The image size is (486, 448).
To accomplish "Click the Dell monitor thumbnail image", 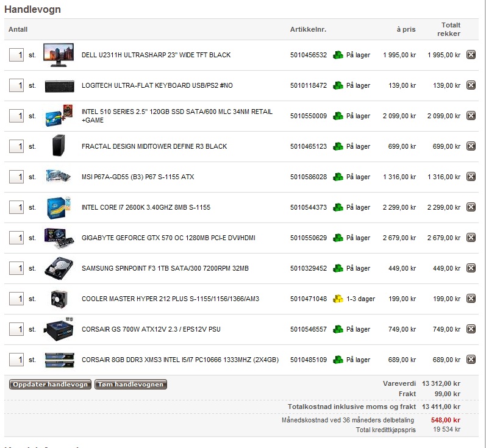I will (x=59, y=55).
